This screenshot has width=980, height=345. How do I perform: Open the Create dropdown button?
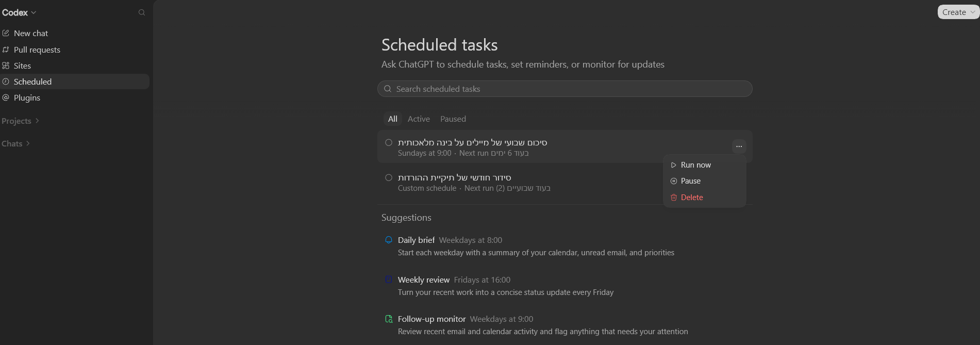click(958, 12)
